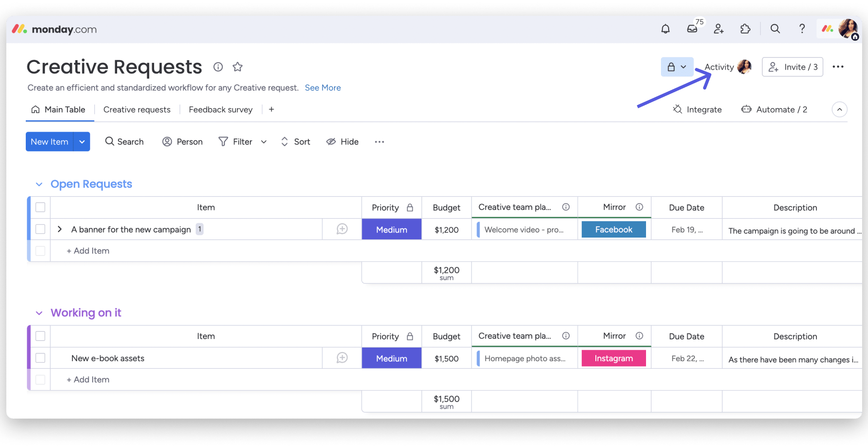The height and width of the screenshot is (448, 868).
Task: Open the help menu
Action: coord(802,29)
